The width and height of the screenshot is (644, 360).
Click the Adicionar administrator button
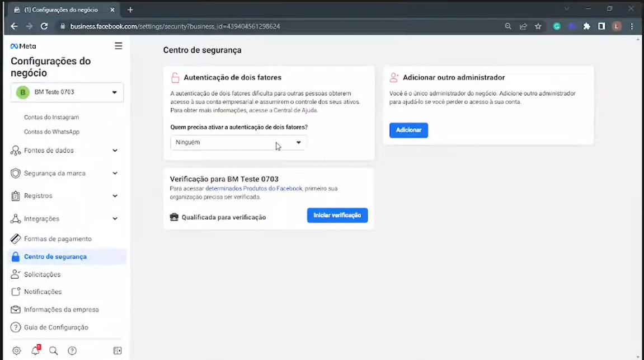point(408,130)
